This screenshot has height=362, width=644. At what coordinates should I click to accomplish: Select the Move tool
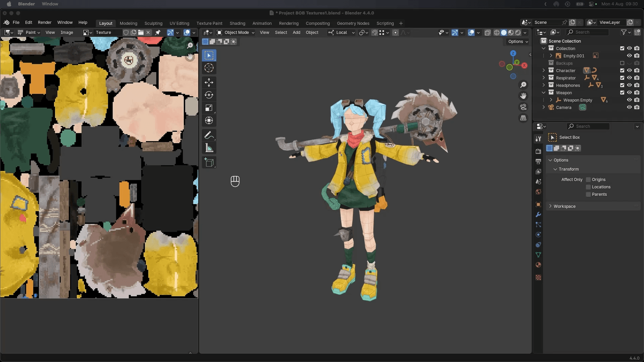coord(209,82)
